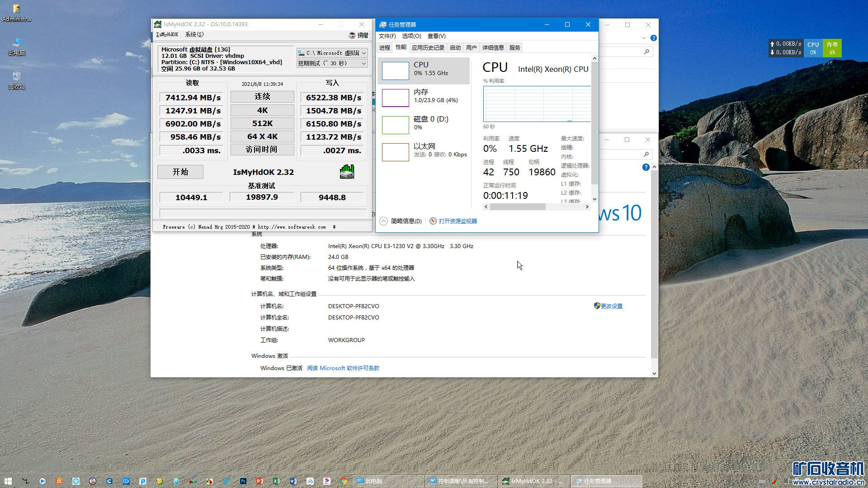Click Change settings next to computer name

point(611,306)
